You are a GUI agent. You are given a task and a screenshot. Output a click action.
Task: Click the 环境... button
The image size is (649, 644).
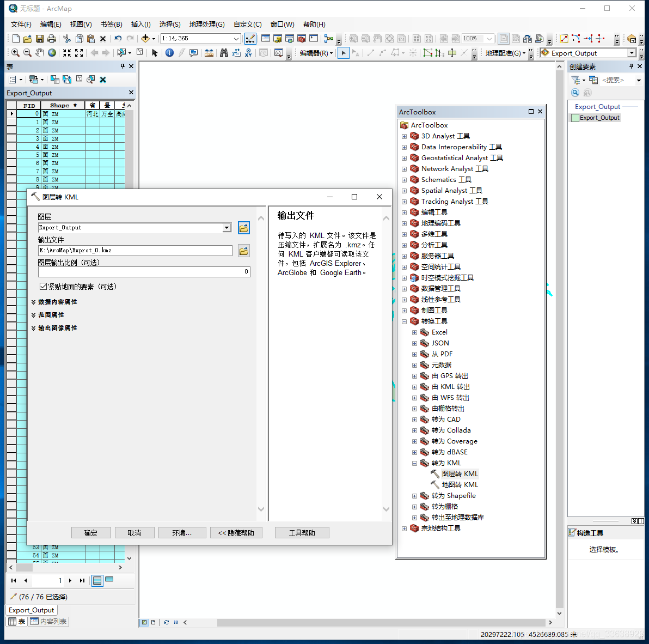182,533
